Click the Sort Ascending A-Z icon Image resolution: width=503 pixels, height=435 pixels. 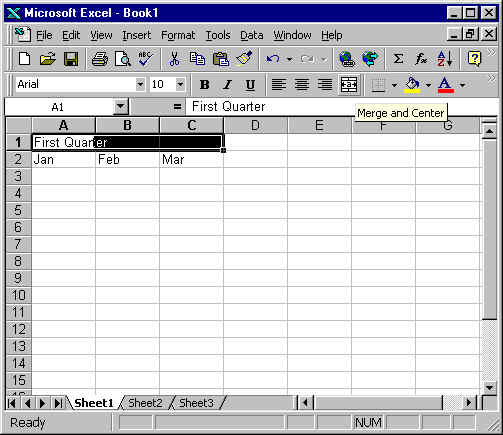pyautogui.click(x=445, y=59)
